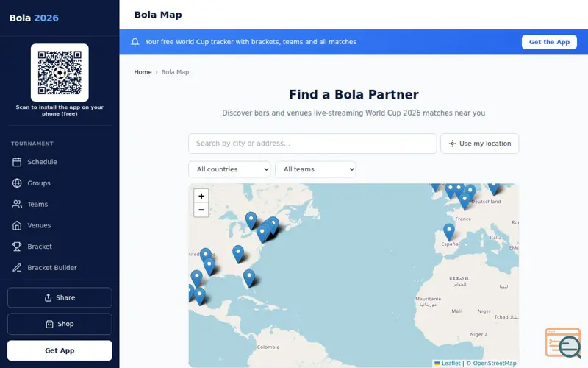Image resolution: width=588 pixels, height=368 pixels.
Task: Click the map pin near the Great Lakes
Action: click(x=251, y=221)
